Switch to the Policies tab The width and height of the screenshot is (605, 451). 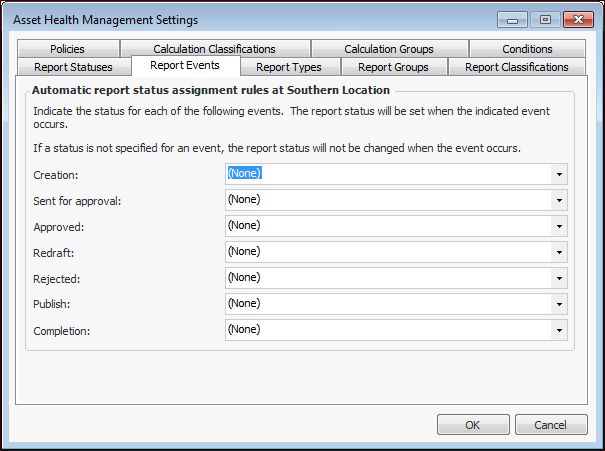(68, 49)
